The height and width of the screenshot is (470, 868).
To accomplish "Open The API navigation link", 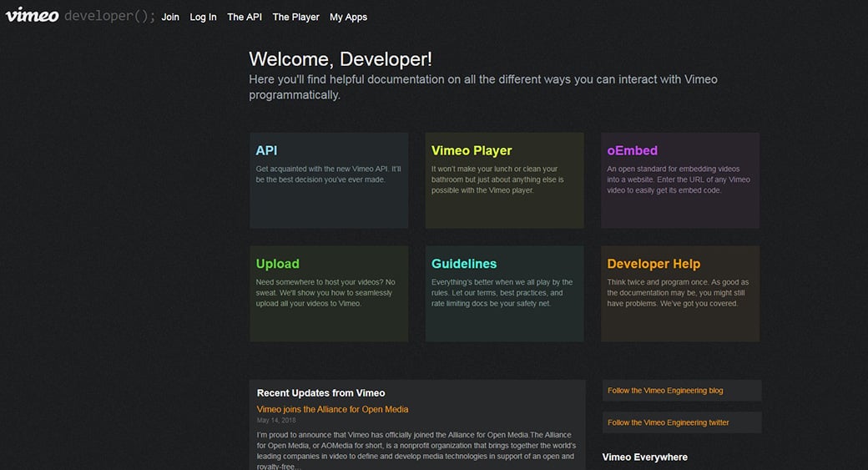I will coord(245,17).
